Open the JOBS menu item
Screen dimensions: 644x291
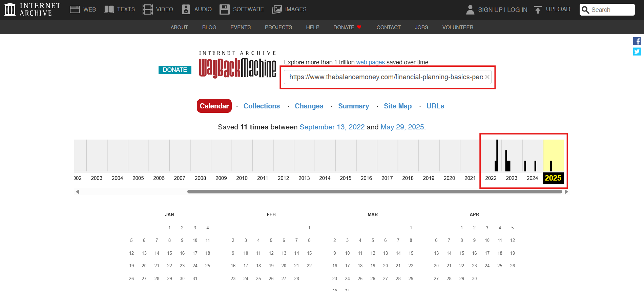(x=421, y=27)
